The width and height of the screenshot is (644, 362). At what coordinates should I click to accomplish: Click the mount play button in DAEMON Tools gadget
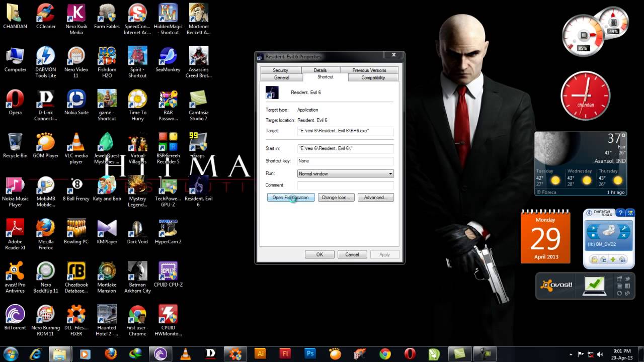pos(594,228)
